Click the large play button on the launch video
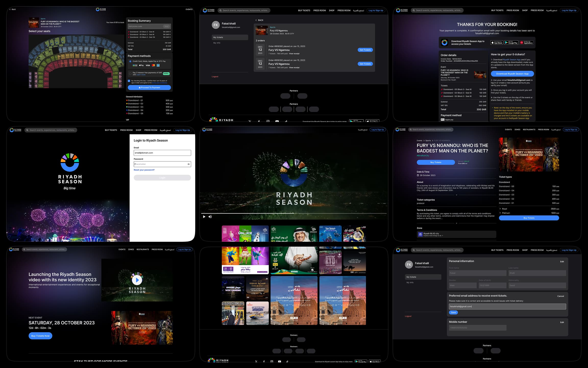The width and height of the screenshot is (588, 368). [x=137, y=280]
